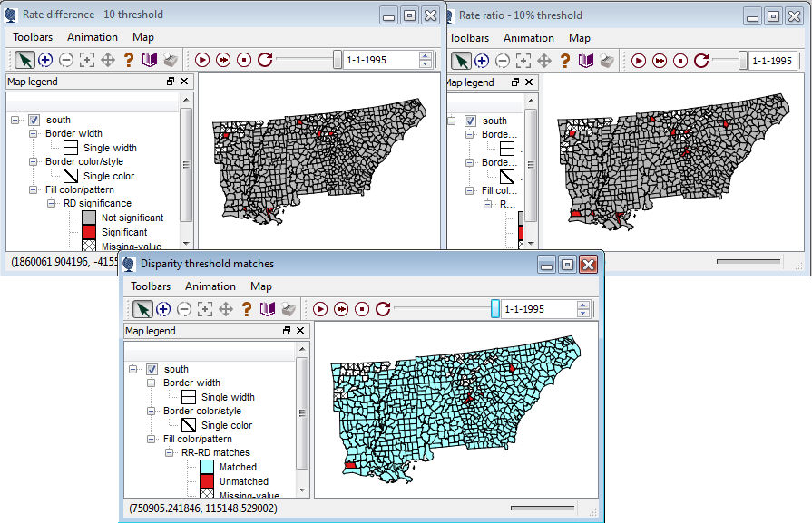The height and width of the screenshot is (523, 812).
Task: Open Animation menu in Rate difference window
Action: [x=93, y=37]
